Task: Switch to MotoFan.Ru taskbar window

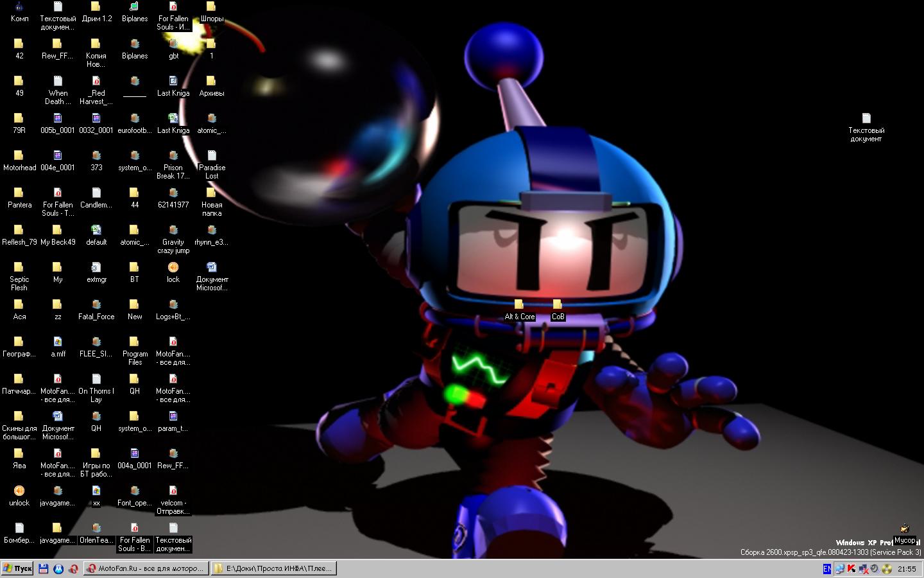Action: pyautogui.click(x=146, y=568)
